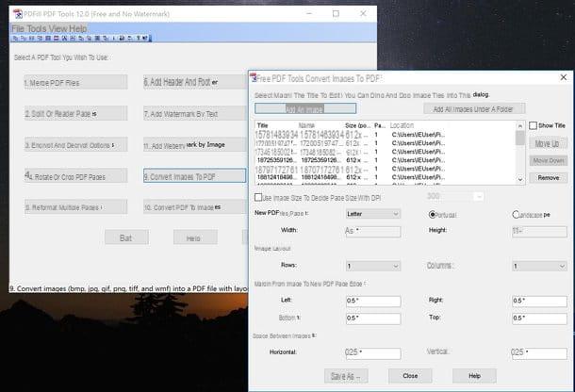Open the Columns dropdown
575x392 pixels.
[539, 266]
